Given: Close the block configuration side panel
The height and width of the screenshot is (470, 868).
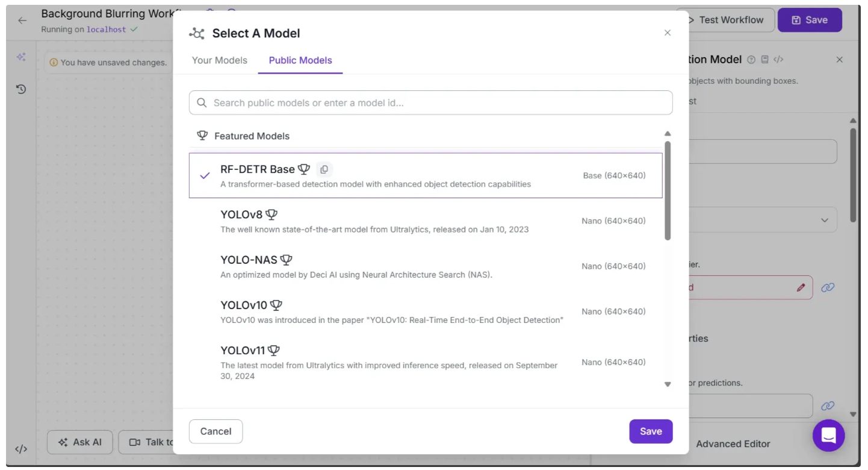Looking at the screenshot, I should 840,60.
